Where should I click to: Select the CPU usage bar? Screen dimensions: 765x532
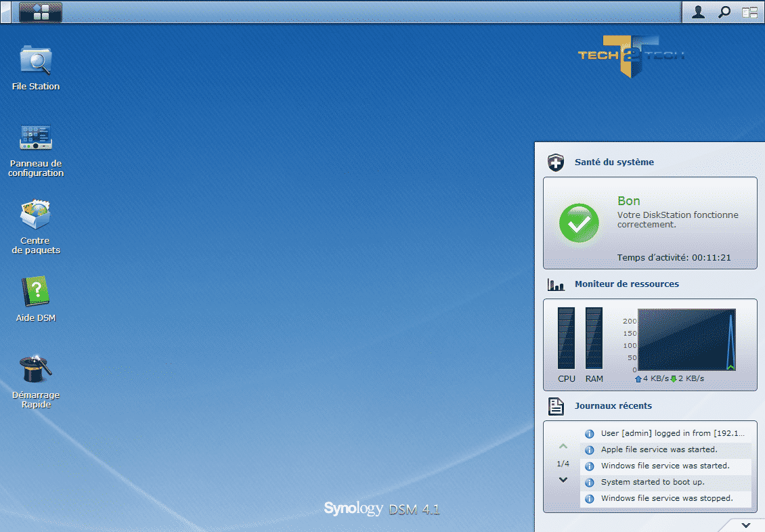point(567,338)
